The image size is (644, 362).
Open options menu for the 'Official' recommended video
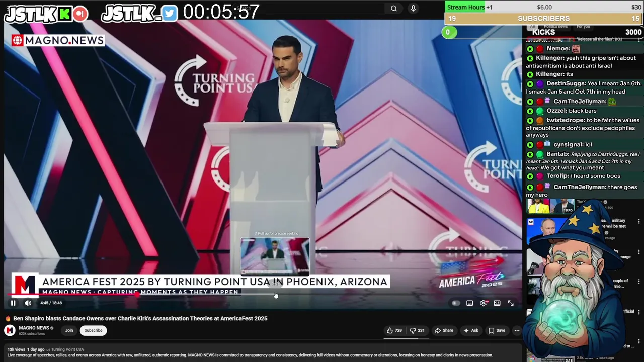pyautogui.click(x=639, y=312)
